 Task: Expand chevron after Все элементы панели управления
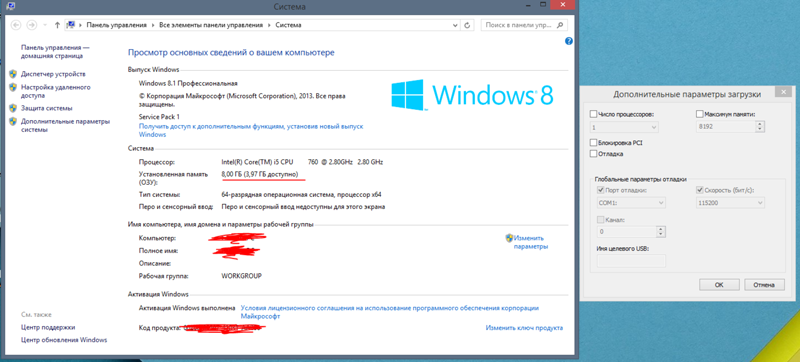[269, 24]
